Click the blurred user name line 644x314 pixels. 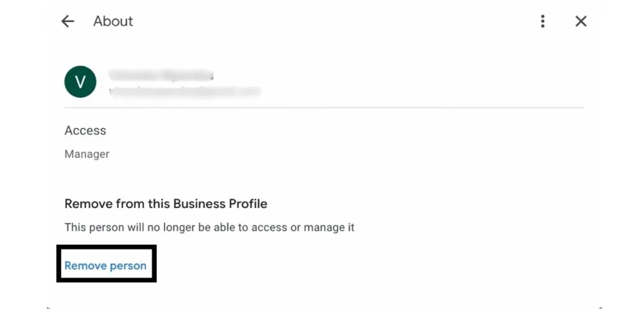coord(161,75)
